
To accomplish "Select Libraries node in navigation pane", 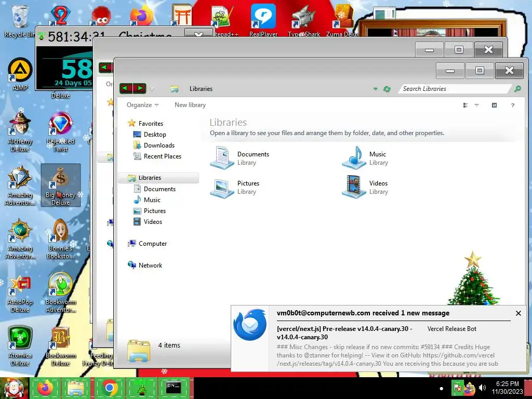I will (158, 178).
